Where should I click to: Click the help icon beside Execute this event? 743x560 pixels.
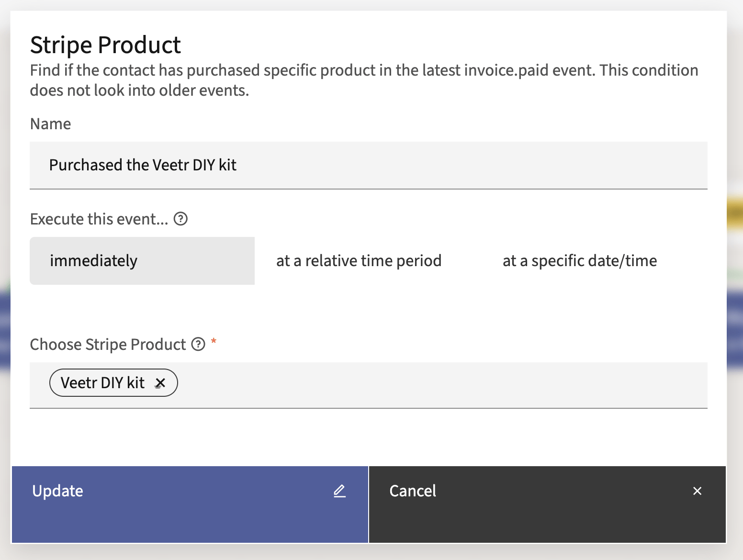(180, 219)
